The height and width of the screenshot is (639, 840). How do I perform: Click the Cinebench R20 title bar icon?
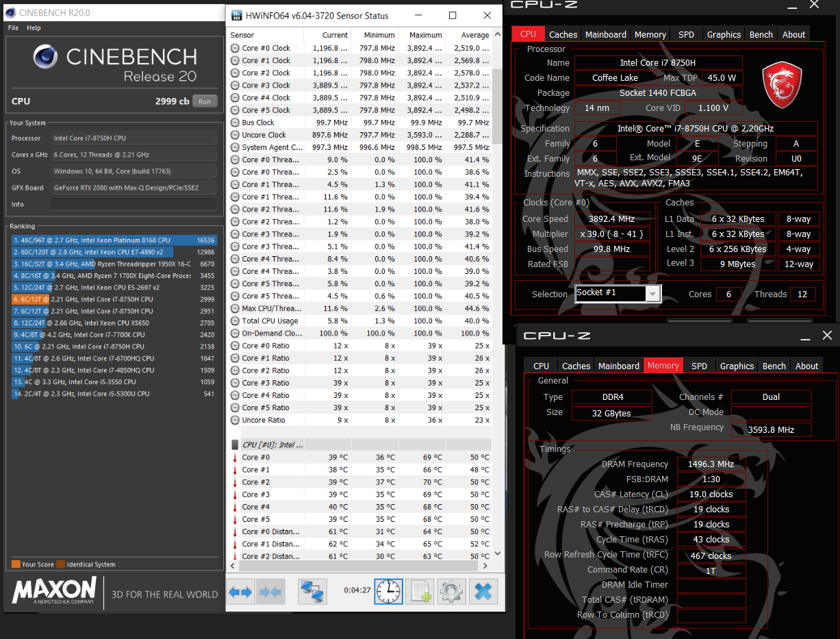click(10, 12)
